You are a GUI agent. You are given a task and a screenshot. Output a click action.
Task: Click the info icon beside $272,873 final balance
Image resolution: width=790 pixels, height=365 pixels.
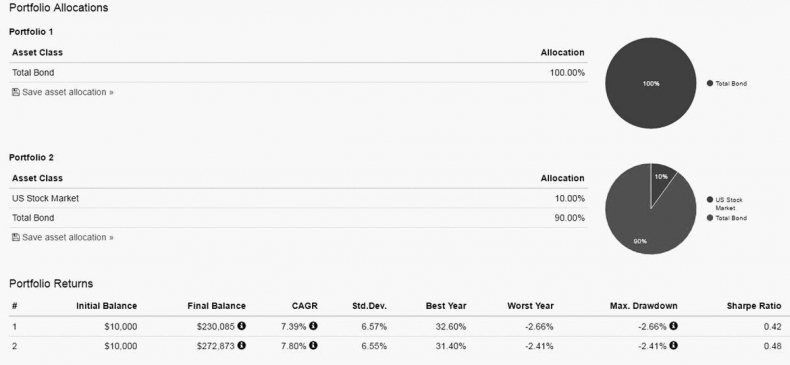pyautogui.click(x=242, y=345)
